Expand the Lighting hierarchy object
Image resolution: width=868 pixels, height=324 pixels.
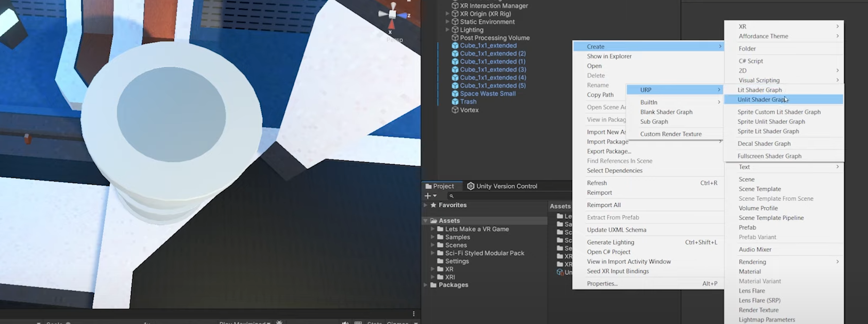pos(447,30)
